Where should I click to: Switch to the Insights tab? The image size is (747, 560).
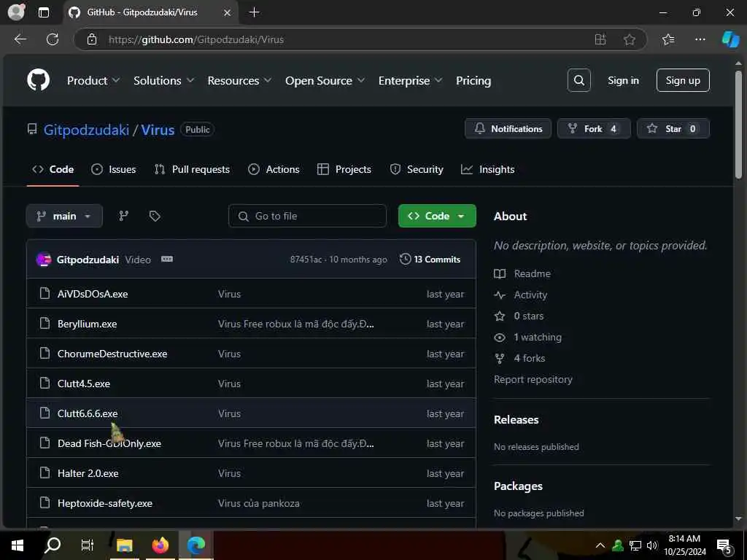pos(487,169)
